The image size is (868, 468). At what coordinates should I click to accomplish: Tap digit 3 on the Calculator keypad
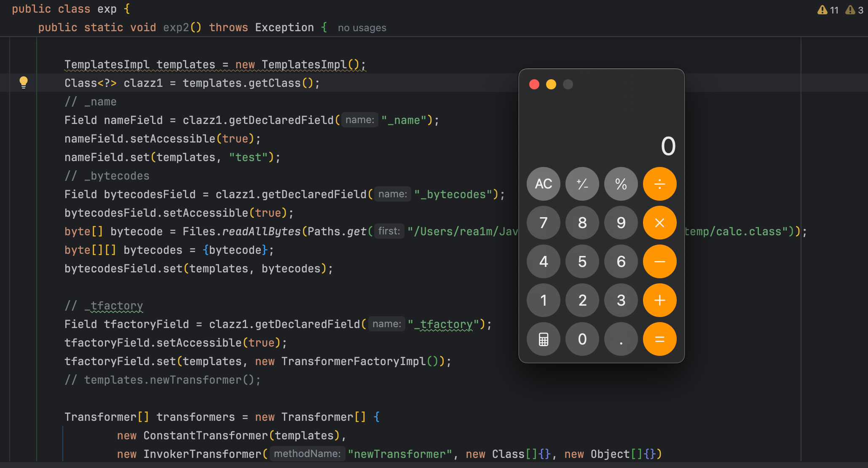621,300
